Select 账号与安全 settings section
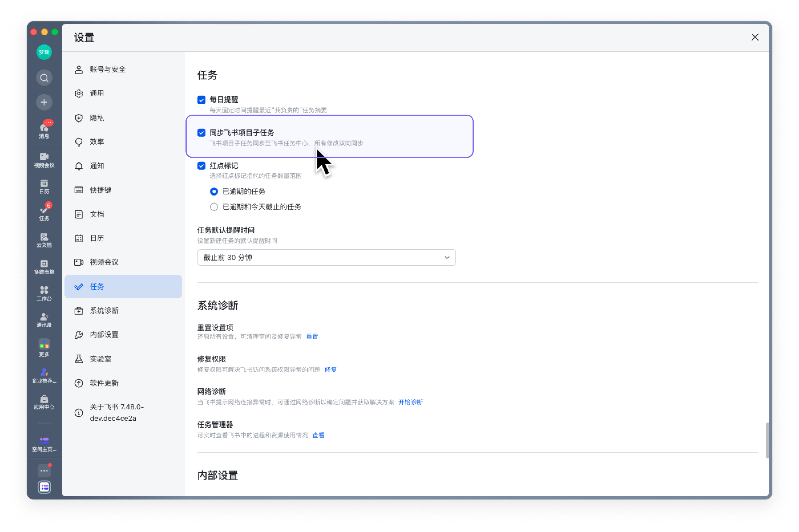 pyautogui.click(x=123, y=70)
